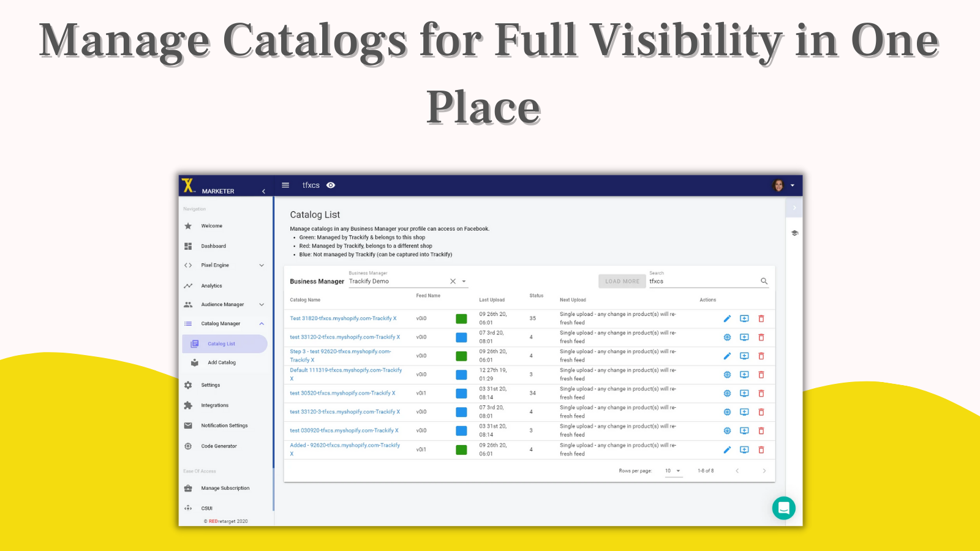Click the graduation cap help icon

coord(794,233)
